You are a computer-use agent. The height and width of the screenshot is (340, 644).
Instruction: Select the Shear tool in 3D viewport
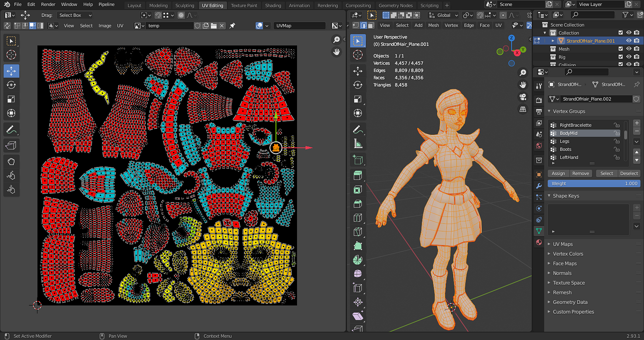point(358,316)
